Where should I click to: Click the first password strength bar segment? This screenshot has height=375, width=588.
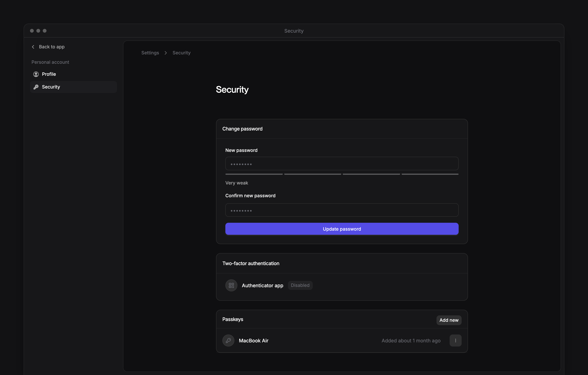pos(254,174)
